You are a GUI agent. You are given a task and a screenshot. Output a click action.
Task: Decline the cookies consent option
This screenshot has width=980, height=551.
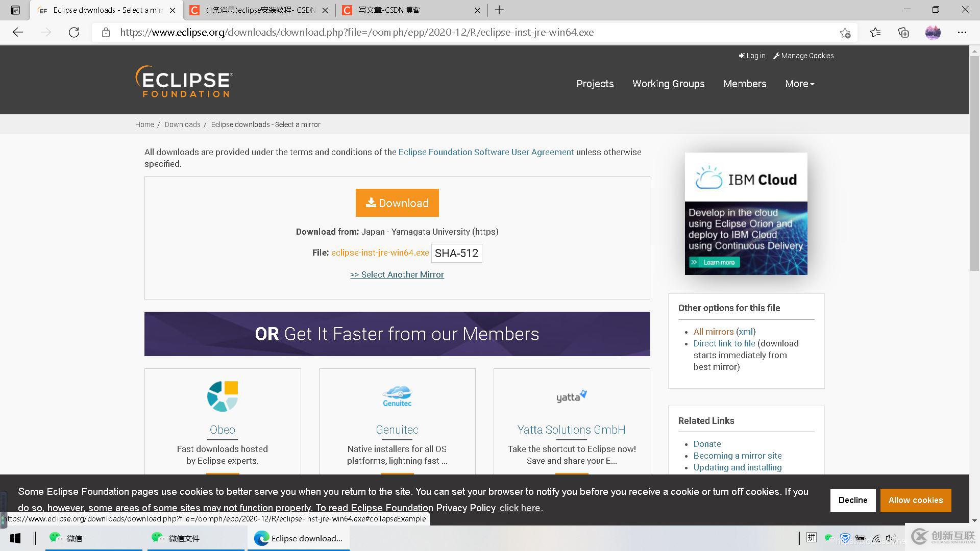click(x=853, y=500)
